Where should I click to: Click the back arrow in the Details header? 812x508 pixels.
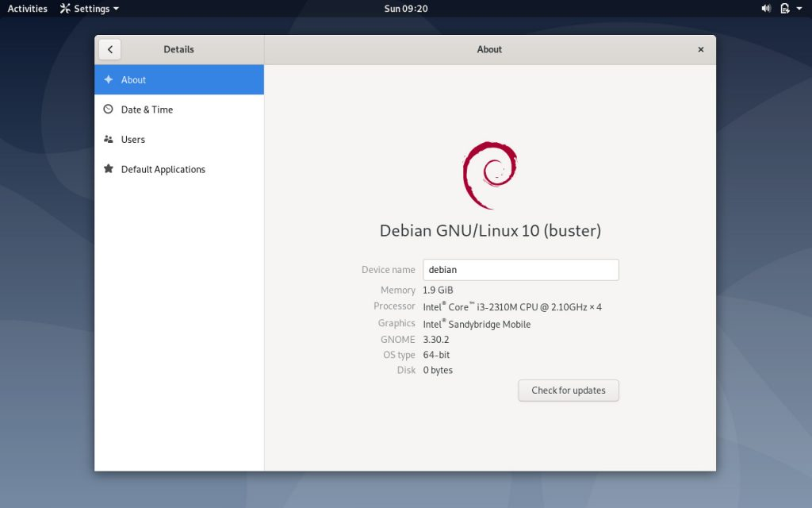pyautogui.click(x=109, y=49)
